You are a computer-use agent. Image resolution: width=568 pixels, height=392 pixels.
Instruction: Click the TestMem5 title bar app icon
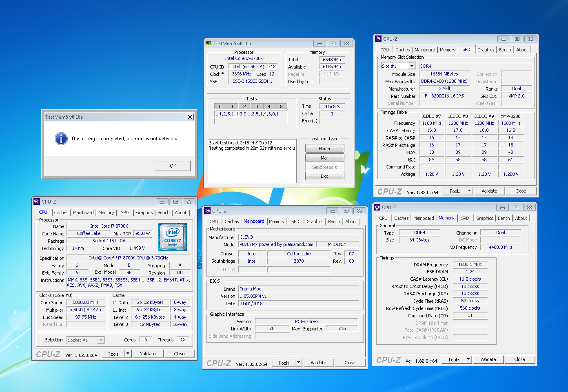[209, 43]
